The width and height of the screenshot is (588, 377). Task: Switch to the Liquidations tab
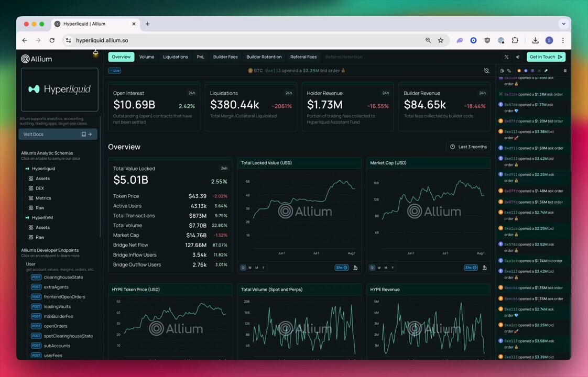click(x=176, y=57)
